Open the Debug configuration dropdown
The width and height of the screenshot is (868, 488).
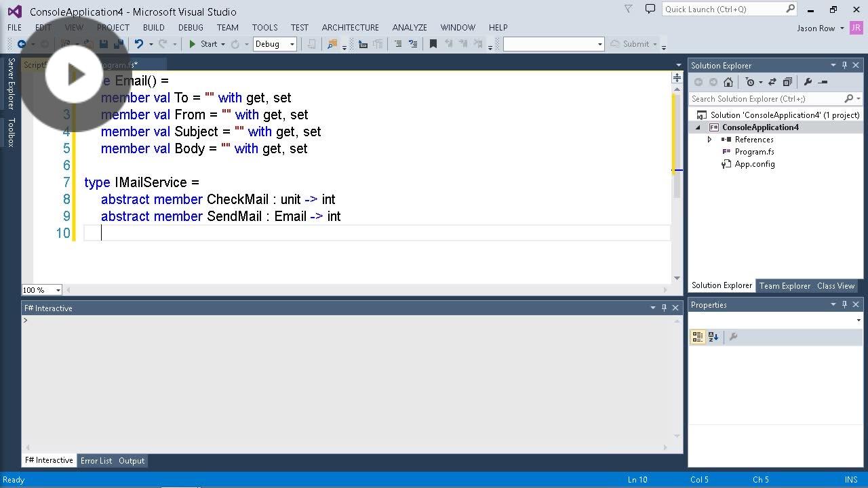coord(292,43)
